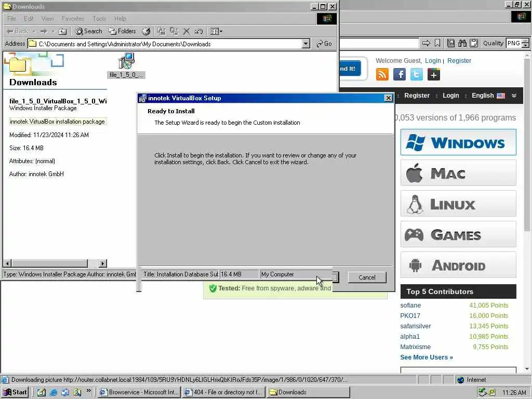Image resolution: width=532 pixels, height=399 pixels.
Task: Select the Windows platform button
Action: pos(458,142)
